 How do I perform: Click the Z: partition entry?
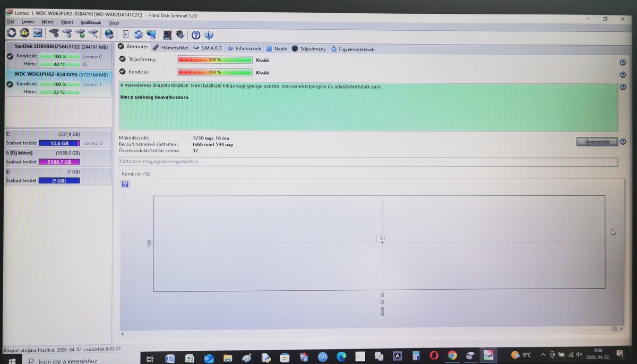coord(58,176)
